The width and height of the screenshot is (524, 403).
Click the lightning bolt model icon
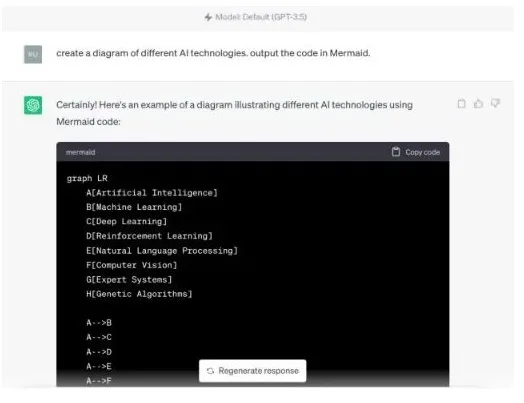point(209,17)
